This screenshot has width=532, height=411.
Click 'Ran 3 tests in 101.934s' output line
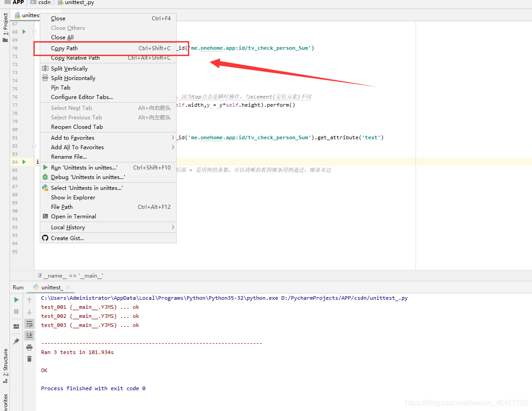point(77,352)
